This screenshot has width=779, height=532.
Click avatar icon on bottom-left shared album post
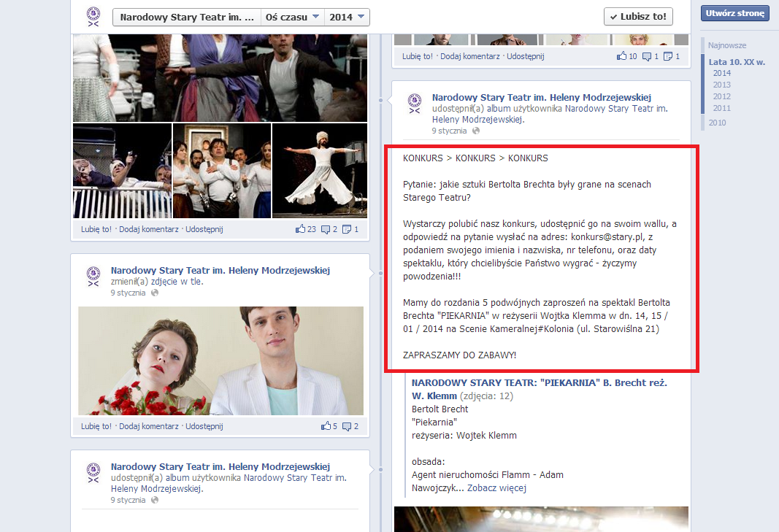(x=93, y=473)
